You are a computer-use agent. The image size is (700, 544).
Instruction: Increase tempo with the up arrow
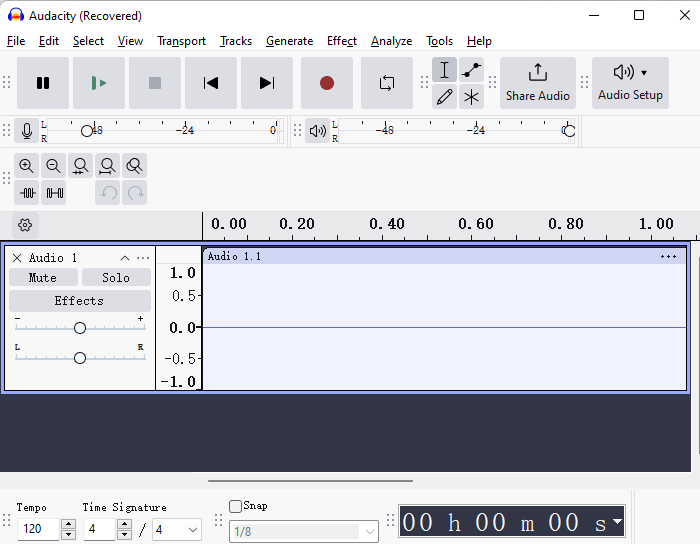[x=68, y=524]
